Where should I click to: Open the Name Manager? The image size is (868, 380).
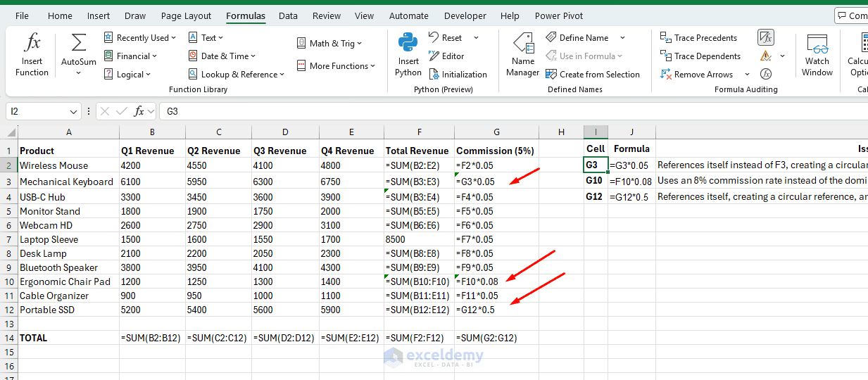tap(523, 55)
